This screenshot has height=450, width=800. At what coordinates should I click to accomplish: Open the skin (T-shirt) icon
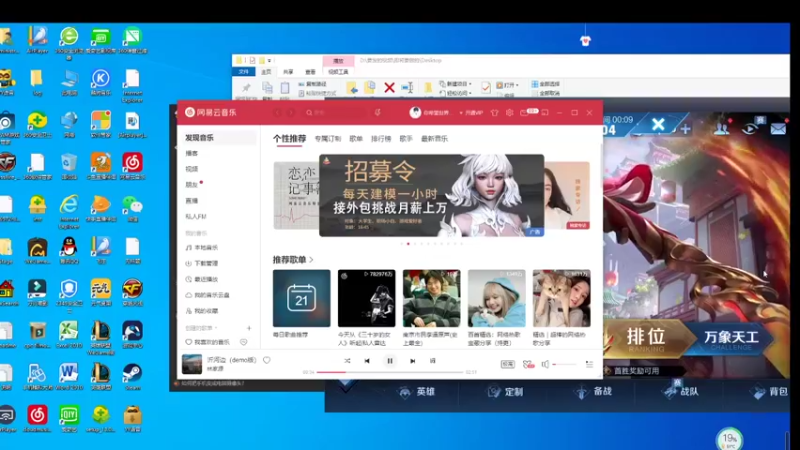pos(494,112)
